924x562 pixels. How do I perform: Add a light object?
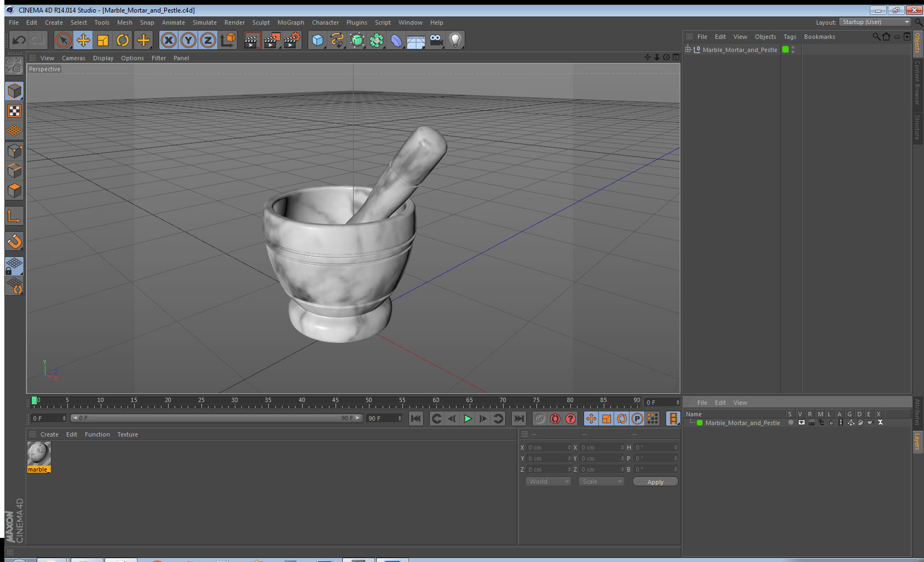click(455, 40)
